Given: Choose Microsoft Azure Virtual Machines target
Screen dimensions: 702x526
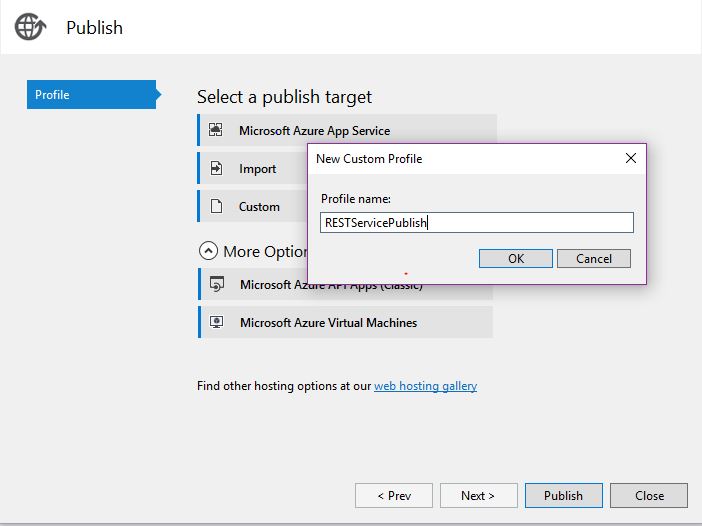Looking at the screenshot, I should pyautogui.click(x=328, y=323).
